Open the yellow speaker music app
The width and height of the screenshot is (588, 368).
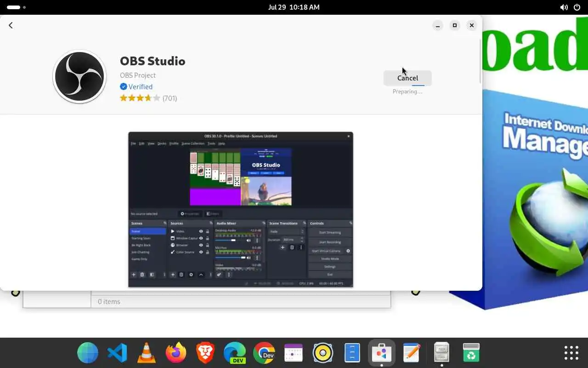323,353
